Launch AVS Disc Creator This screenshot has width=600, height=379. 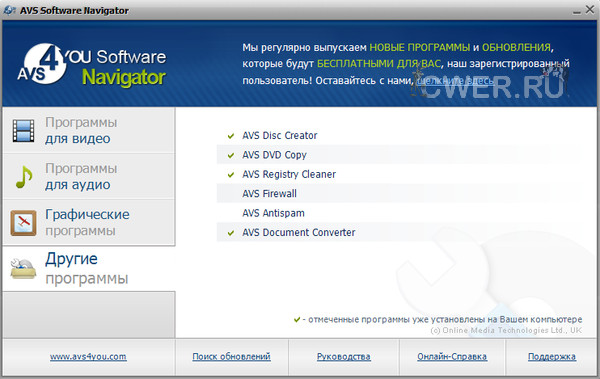click(280, 136)
